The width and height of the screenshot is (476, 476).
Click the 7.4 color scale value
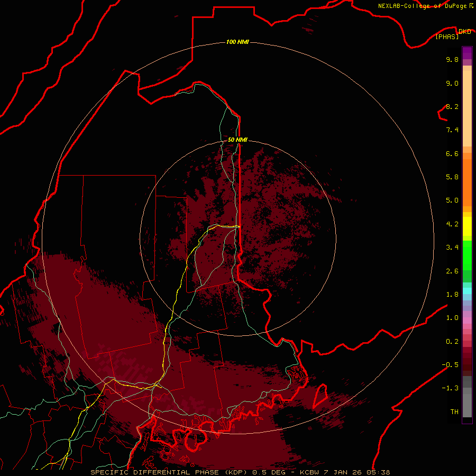click(452, 130)
